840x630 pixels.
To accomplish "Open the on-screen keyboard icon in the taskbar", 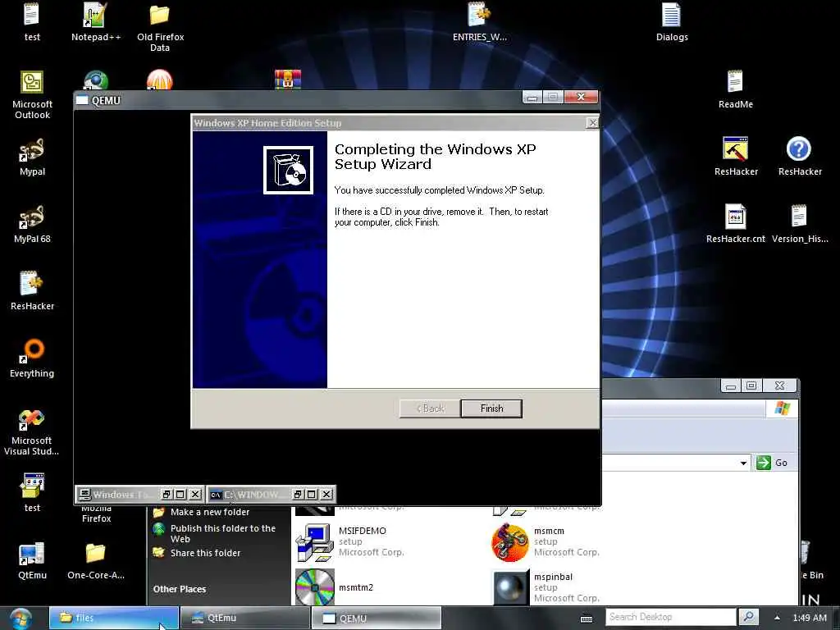I will tap(587, 619).
